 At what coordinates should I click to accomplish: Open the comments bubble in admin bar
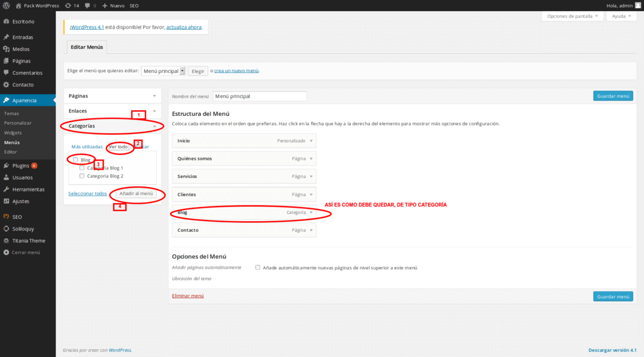coord(87,6)
